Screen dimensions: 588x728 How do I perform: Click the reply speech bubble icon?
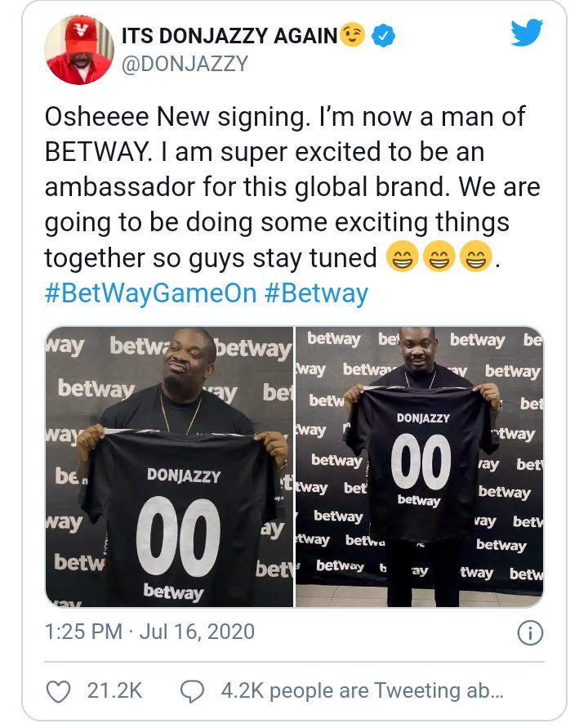(191, 690)
